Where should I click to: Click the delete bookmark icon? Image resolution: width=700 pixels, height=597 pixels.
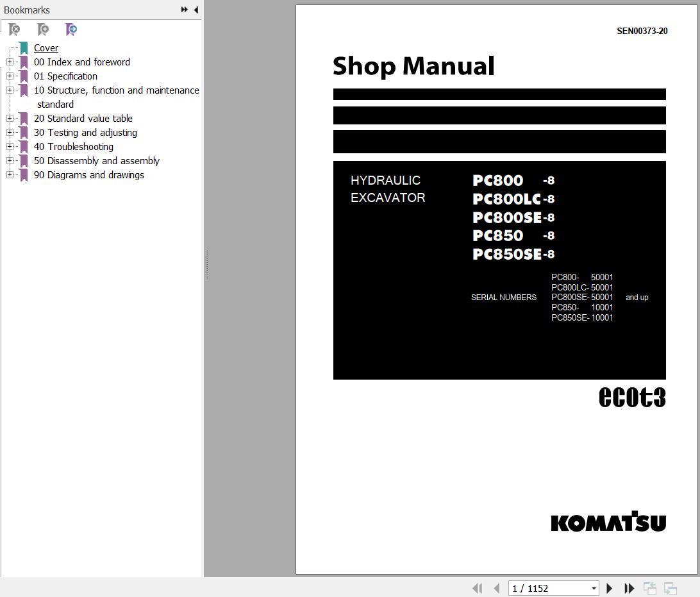14,29
